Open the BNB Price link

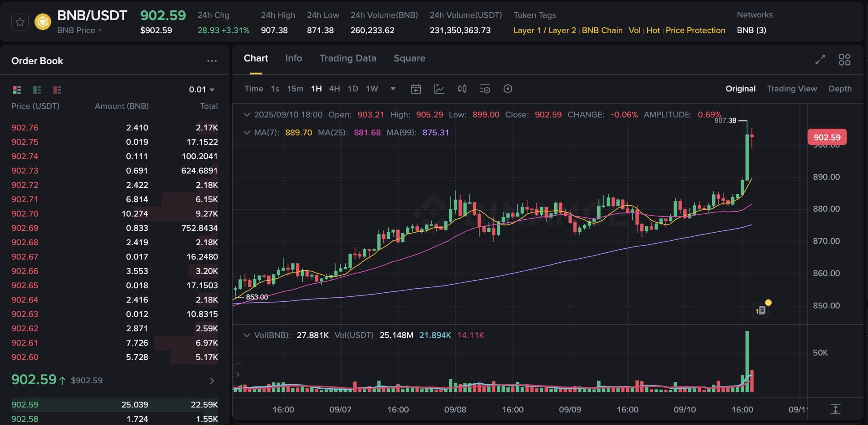(x=79, y=30)
